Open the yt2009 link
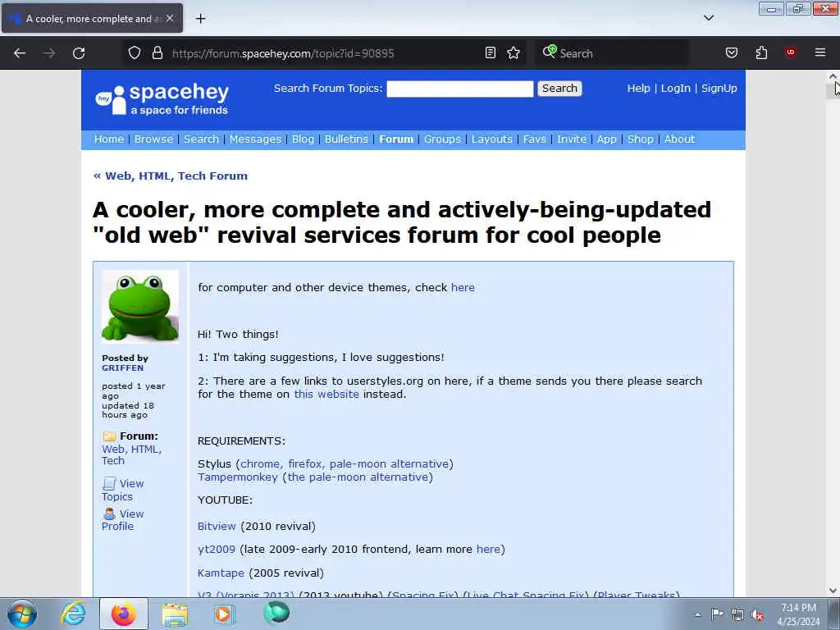The height and width of the screenshot is (630, 840). click(x=217, y=550)
